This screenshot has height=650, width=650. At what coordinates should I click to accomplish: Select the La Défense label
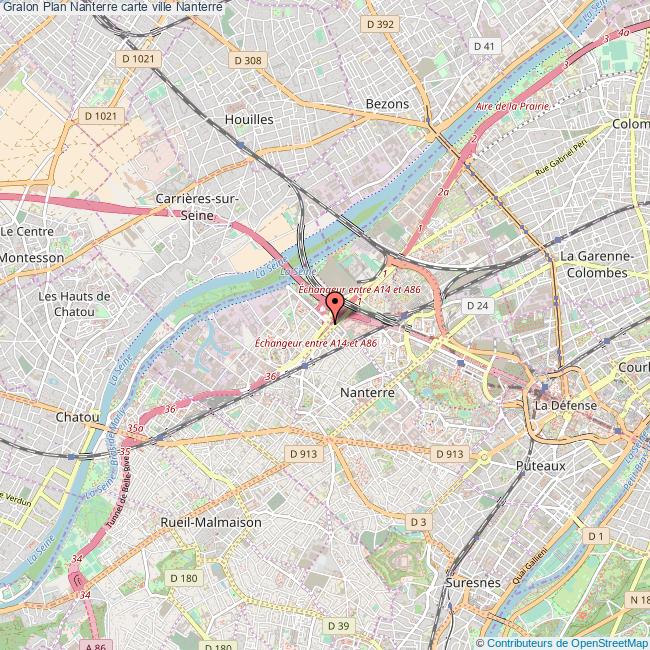[565, 405]
